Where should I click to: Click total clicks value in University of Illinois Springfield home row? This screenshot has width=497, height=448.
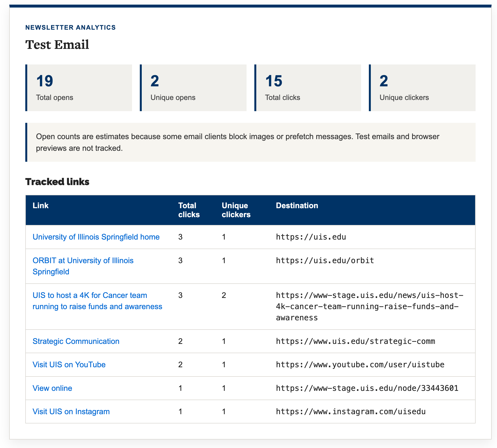point(180,237)
